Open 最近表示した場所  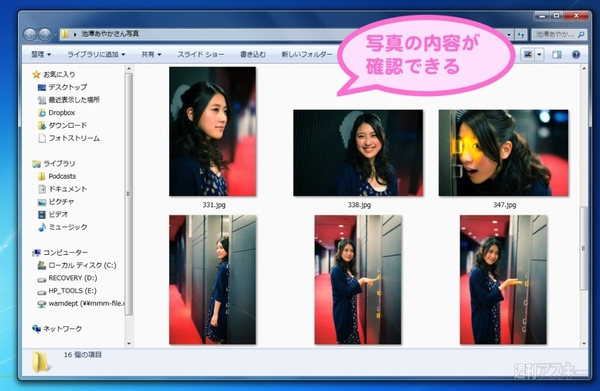point(68,100)
